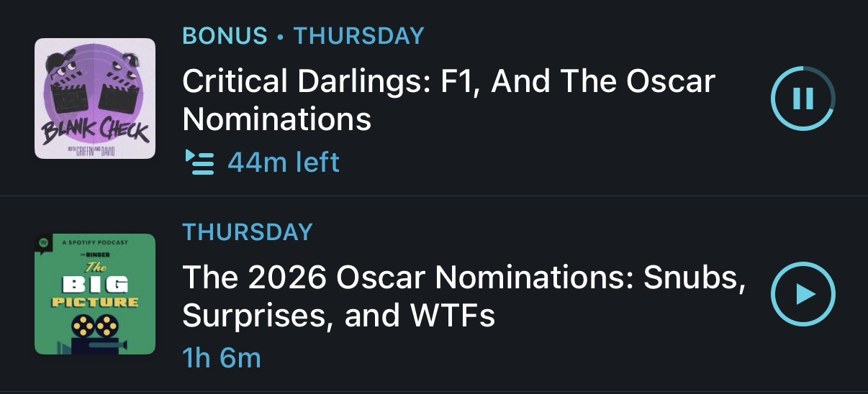This screenshot has width=868, height=394.
Task: Open the Critical Darlings: F1 episode title
Action: [448, 100]
